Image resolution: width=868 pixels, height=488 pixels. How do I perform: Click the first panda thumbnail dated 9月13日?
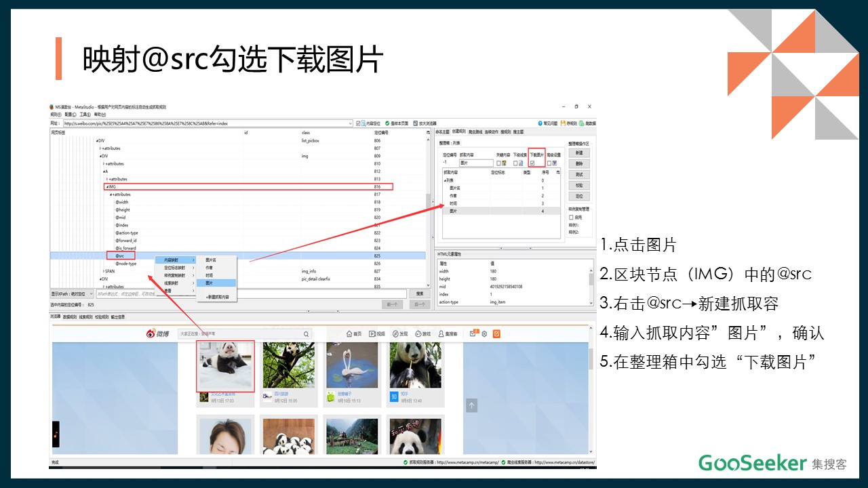click(x=225, y=365)
